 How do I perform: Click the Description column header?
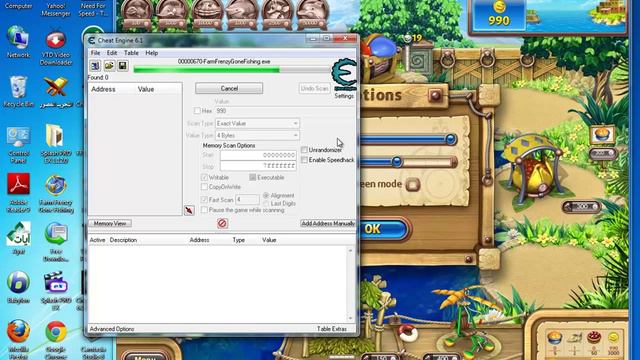click(123, 240)
